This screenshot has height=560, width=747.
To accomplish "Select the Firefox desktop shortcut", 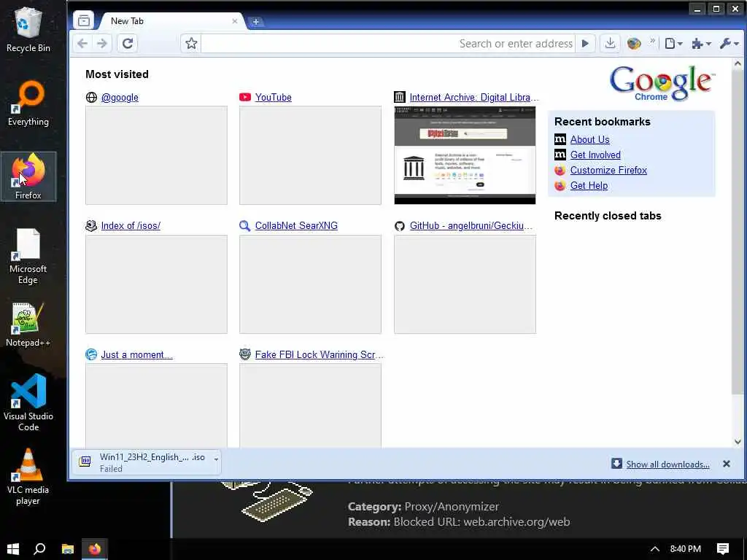I will pos(28,176).
